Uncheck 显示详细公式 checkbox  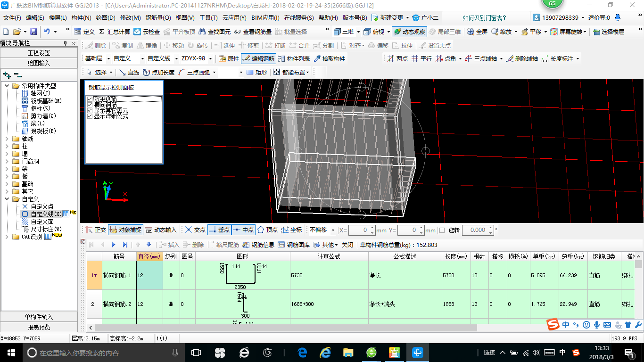click(90, 116)
